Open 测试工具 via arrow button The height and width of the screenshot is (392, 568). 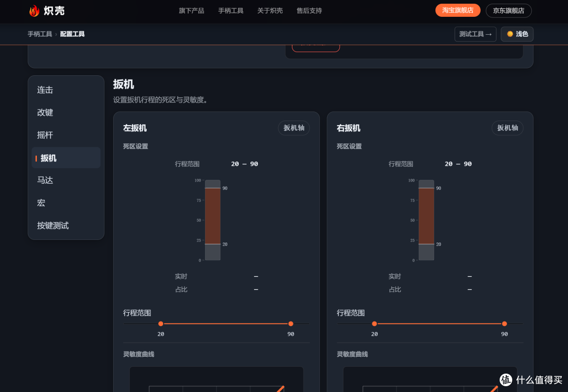475,34
